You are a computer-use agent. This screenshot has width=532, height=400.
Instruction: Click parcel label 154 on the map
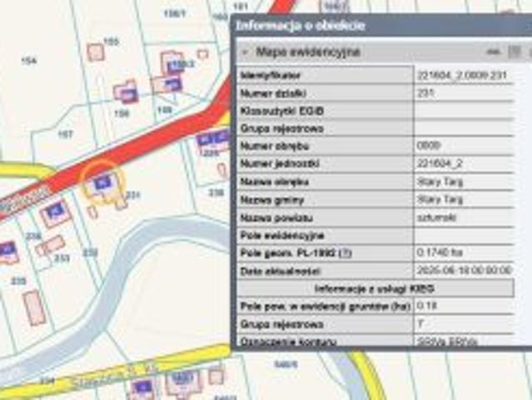(29, 61)
